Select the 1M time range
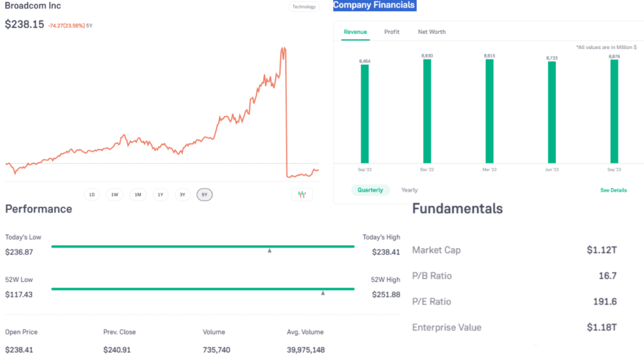The width and height of the screenshot is (644, 362). pyautogui.click(x=137, y=195)
